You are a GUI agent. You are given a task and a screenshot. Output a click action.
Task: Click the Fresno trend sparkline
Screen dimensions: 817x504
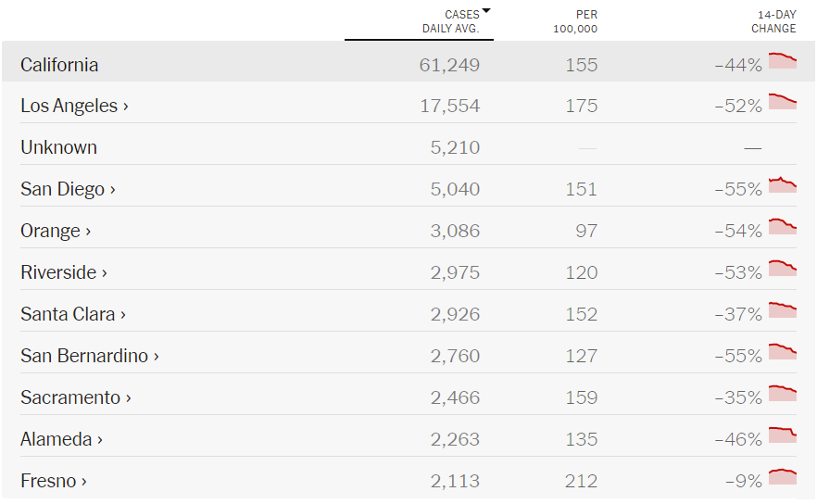[x=783, y=477]
